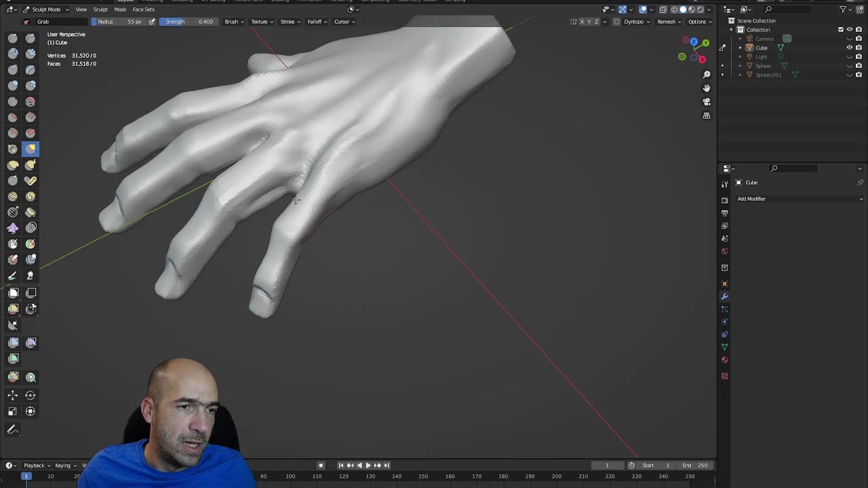Image resolution: width=868 pixels, height=488 pixels.
Task: Select the Move transform tool
Action: tap(13, 395)
